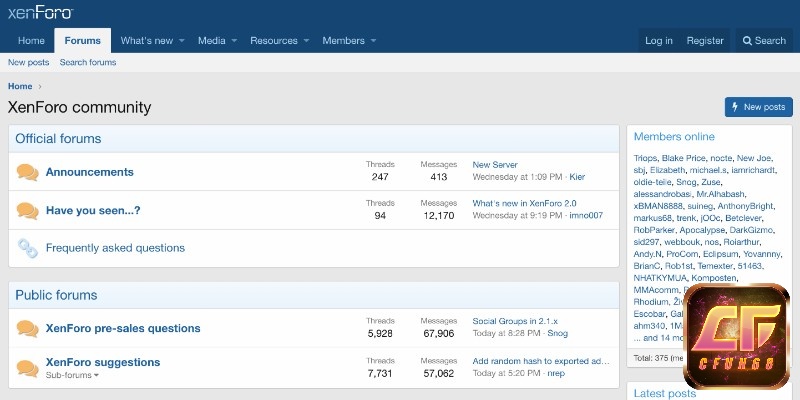The width and height of the screenshot is (800, 400).
Task: Open the New Server latest thread
Action: [495, 165]
